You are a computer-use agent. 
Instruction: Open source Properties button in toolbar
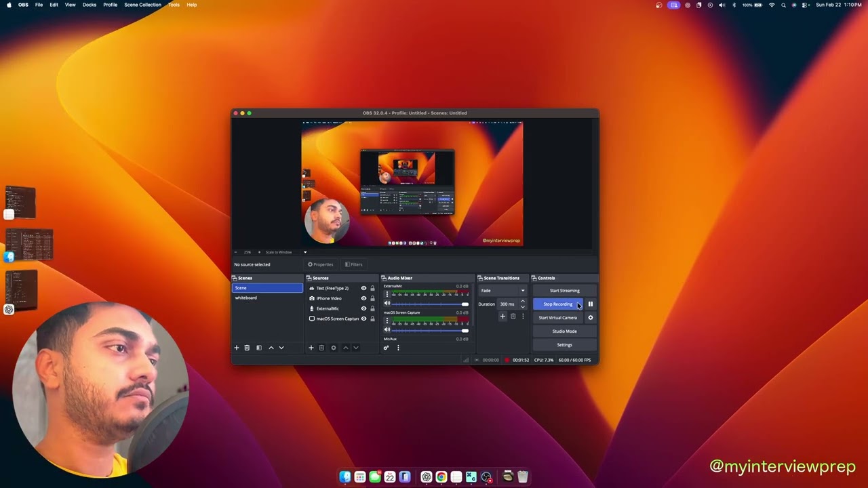[x=321, y=264]
